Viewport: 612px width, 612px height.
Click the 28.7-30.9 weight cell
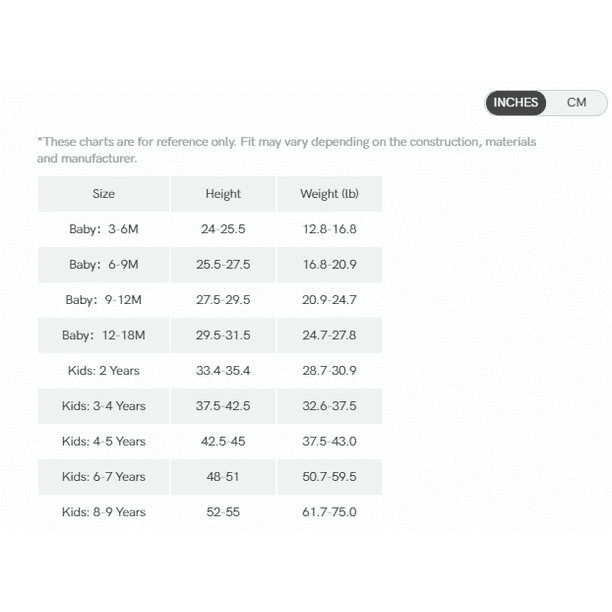329,370
